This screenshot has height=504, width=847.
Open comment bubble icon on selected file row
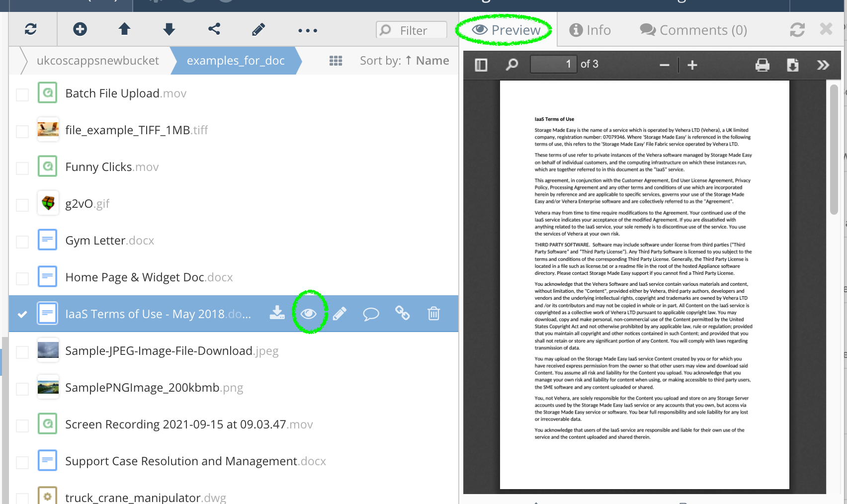coord(371,314)
